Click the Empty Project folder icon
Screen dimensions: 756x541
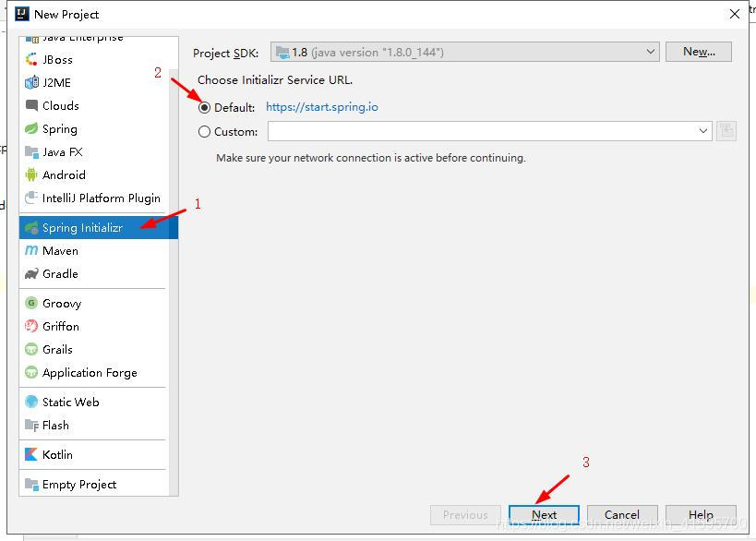pyautogui.click(x=31, y=484)
